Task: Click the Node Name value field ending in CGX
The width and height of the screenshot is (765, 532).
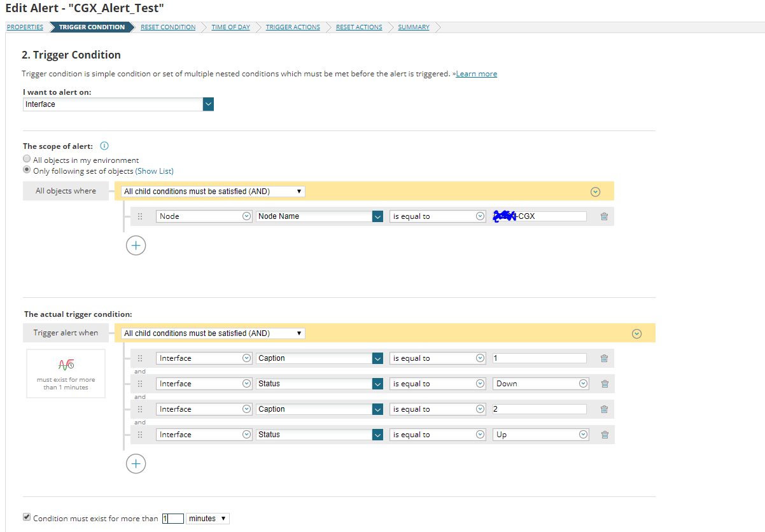Action: (540, 216)
